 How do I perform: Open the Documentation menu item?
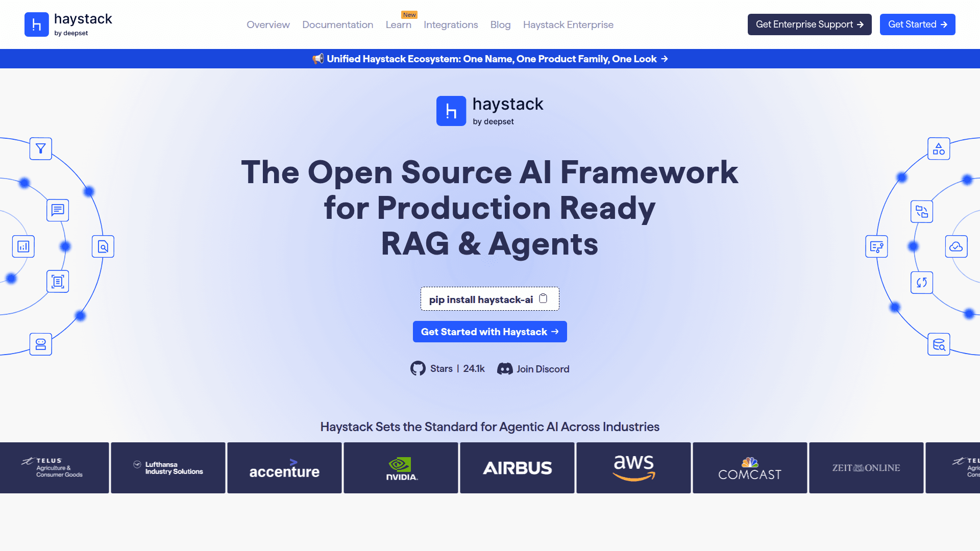[x=337, y=24]
